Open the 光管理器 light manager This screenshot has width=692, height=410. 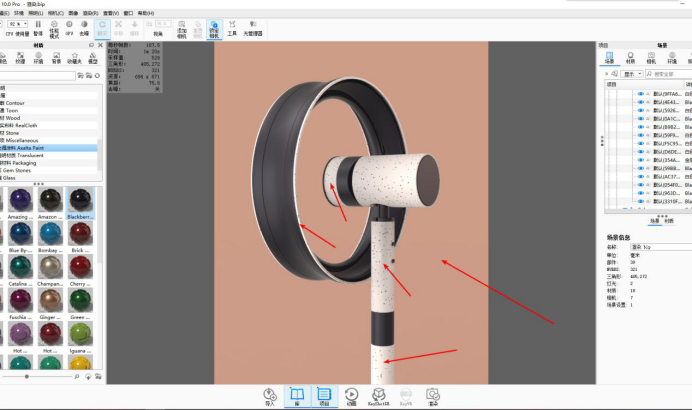(x=253, y=28)
